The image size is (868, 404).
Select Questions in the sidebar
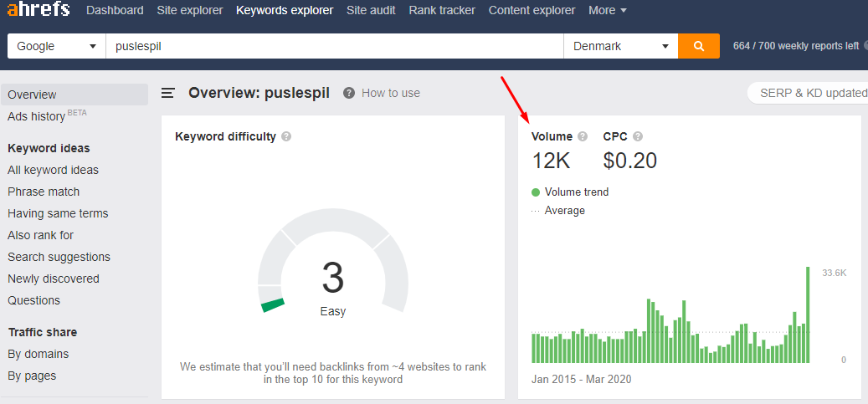pyautogui.click(x=33, y=300)
